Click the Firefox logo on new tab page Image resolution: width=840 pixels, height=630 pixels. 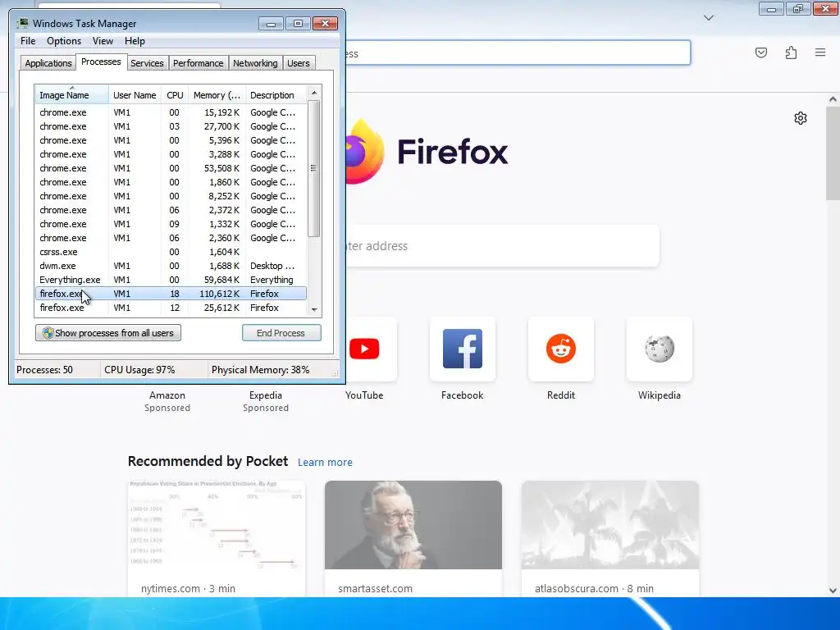point(365,152)
